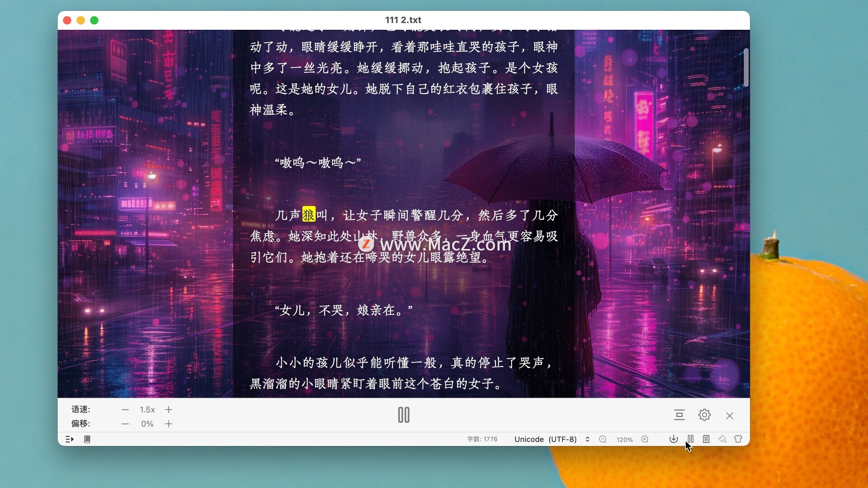
Task: Open the speech settings gear
Action: (x=704, y=415)
